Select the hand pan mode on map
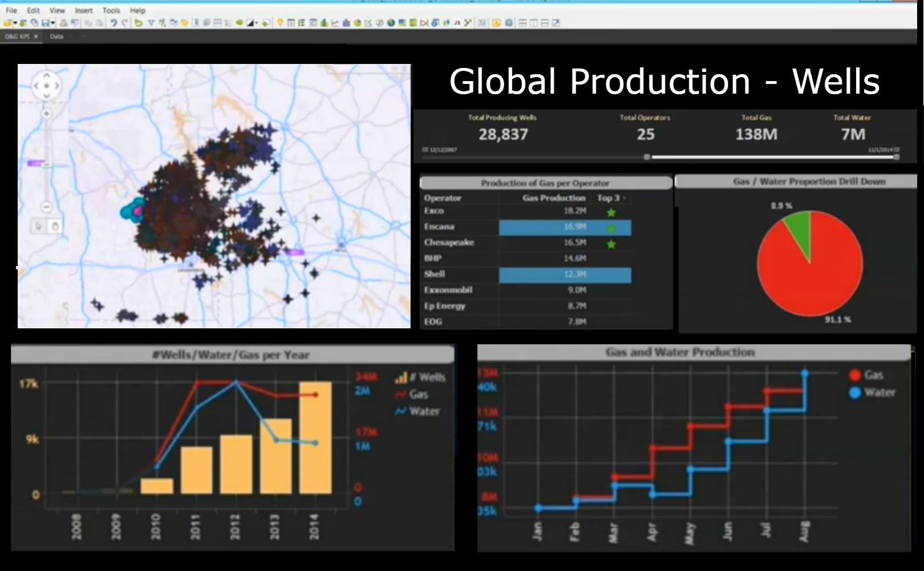924x571 pixels. 55,226
